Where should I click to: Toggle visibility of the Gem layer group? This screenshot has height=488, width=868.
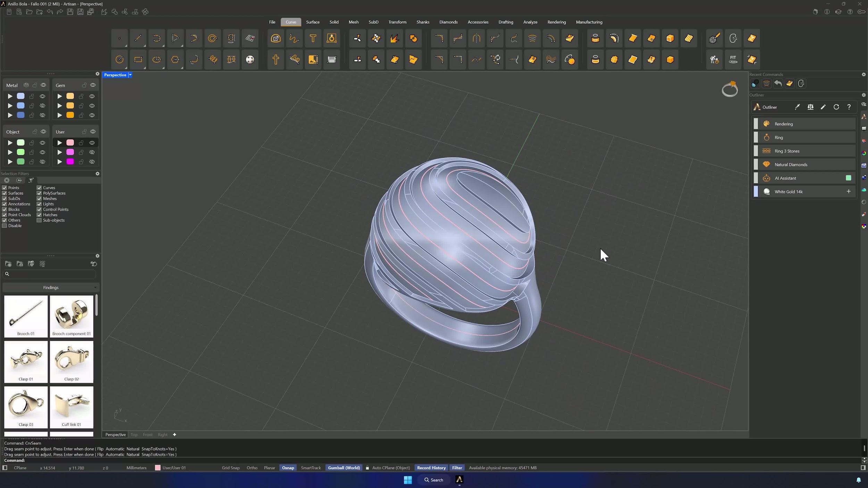[x=93, y=85]
